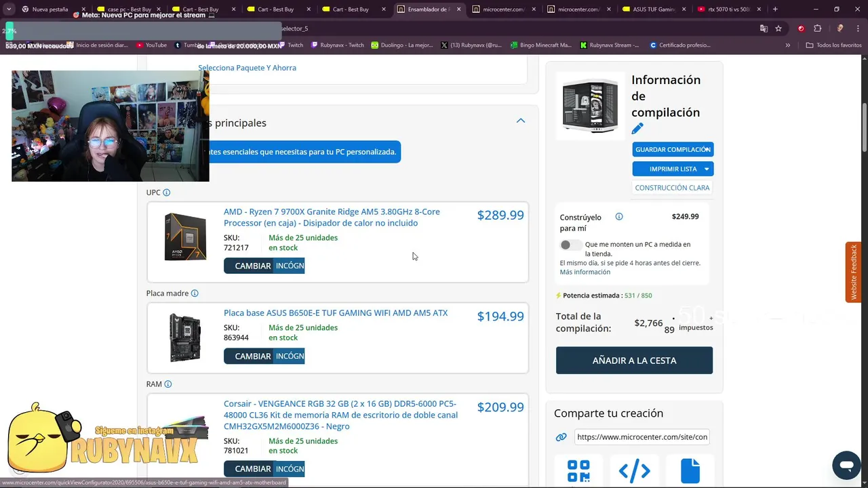The width and height of the screenshot is (868, 488).
Task: Open info icon next to UPC label
Action: 167,192
